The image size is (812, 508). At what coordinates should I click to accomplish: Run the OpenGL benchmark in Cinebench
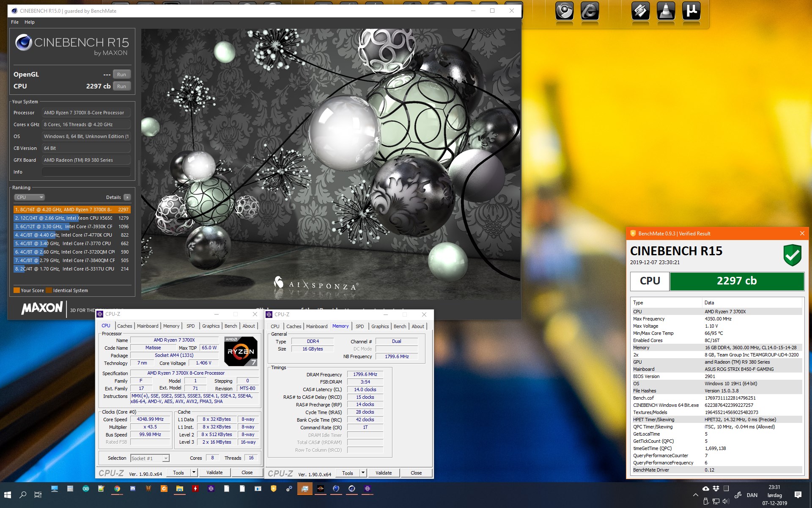pos(121,75)
